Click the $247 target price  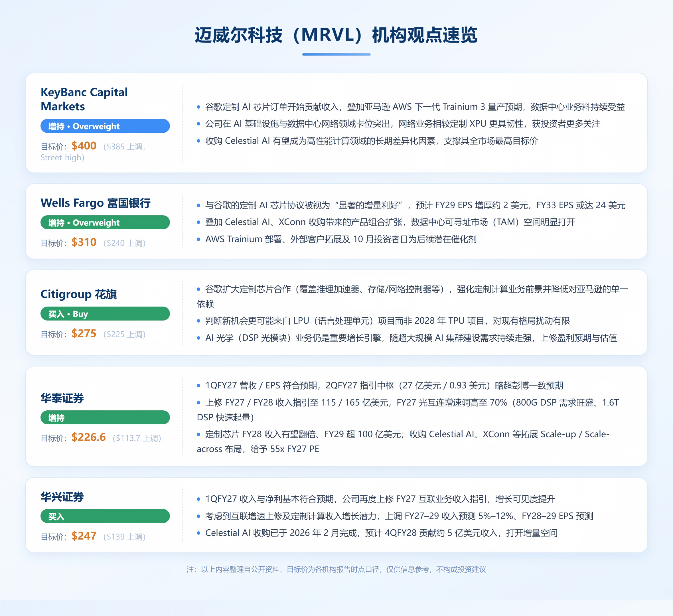coord(84,536)
